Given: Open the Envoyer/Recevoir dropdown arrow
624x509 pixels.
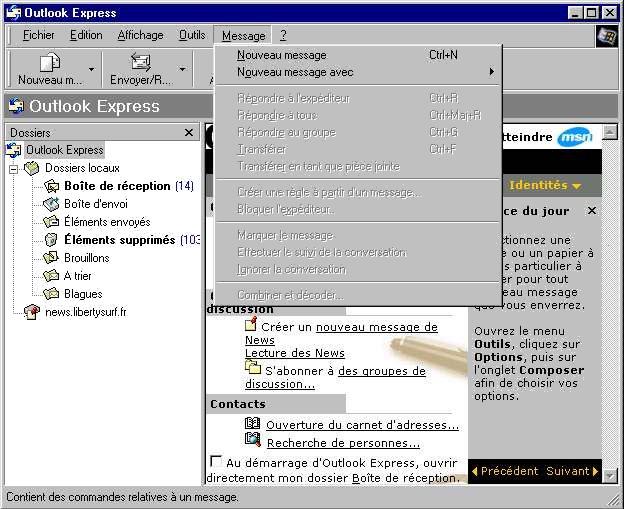Looking at the screenshot, I should (182, 69).
